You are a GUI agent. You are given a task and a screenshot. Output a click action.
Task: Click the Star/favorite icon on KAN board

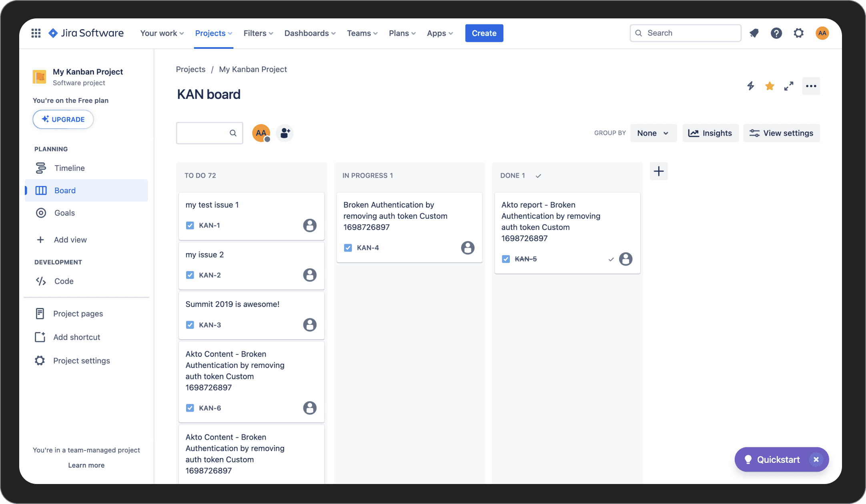[770, 86]
